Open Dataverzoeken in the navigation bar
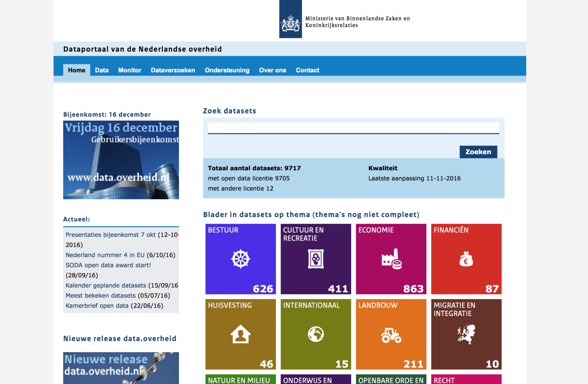The height and width of the screenshot is (384, 588). pos(173,70)
